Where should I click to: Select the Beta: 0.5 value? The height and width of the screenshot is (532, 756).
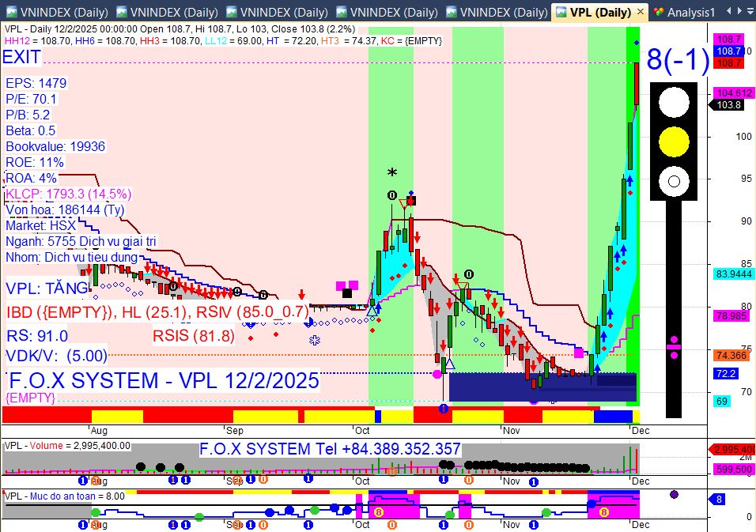pos(30,130)
